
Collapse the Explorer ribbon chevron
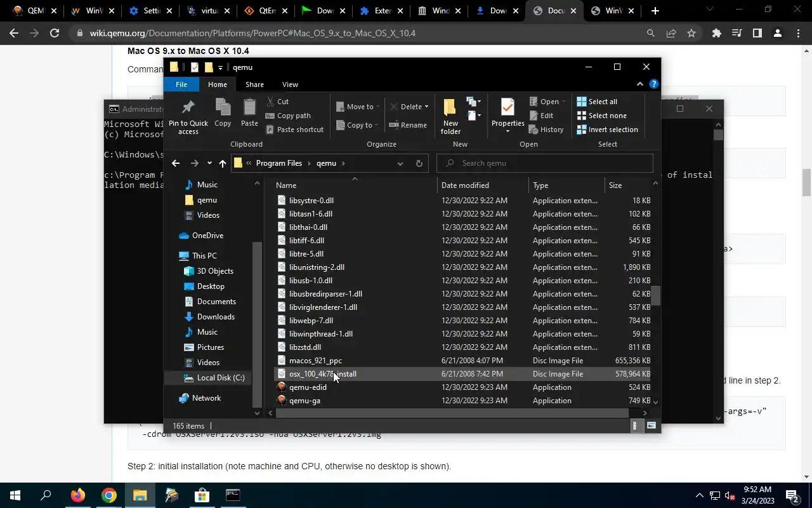[639, 84]
